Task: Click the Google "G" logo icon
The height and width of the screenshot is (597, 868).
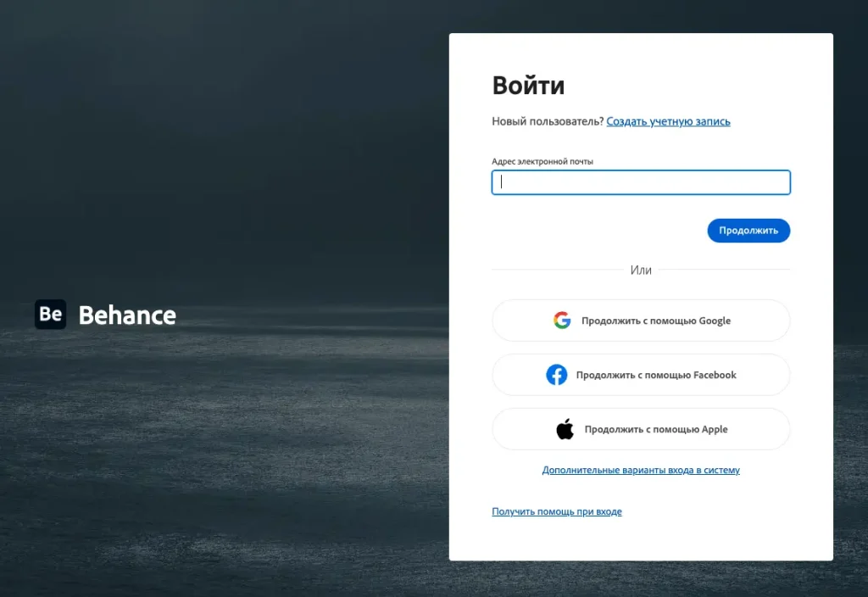Action: (562, 321)
